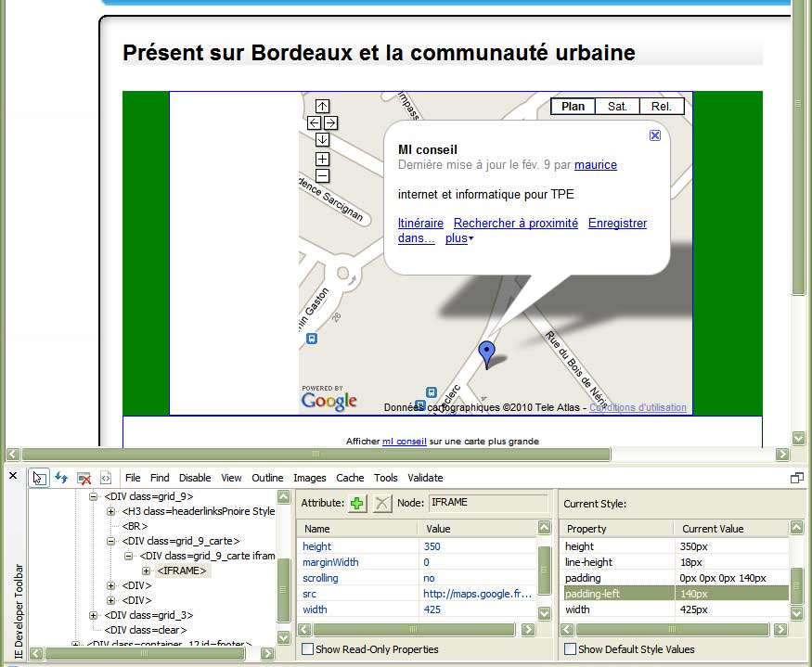The width and height of the screenshot is (812, 667).
Task: Pan the map left with the arrow button
Action: [x=314, y=122]
